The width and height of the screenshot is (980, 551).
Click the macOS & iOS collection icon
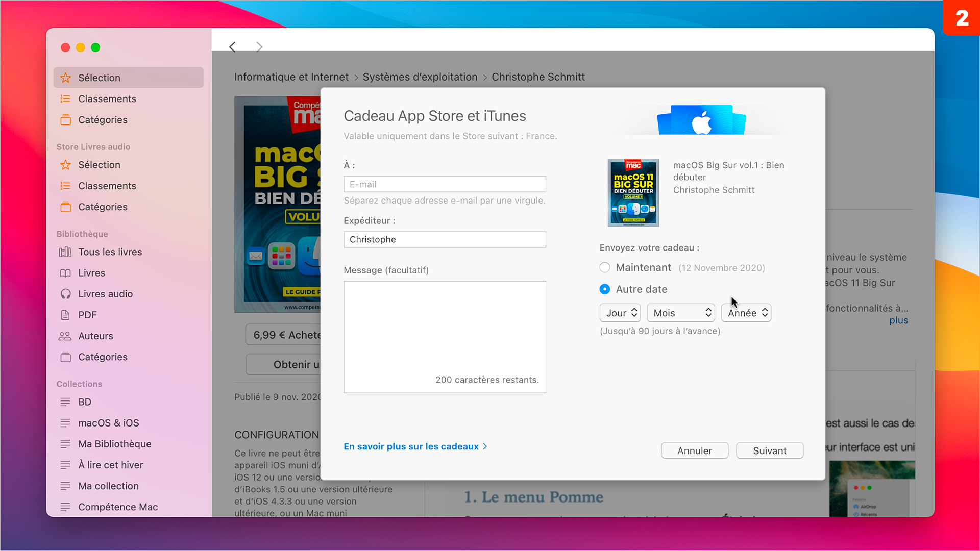pyautogui.click(x=65, y=423)
